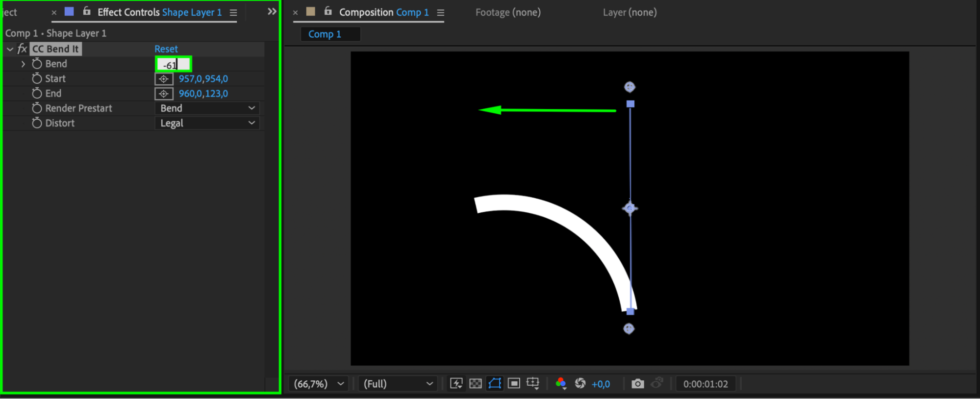Click Reset for CC Bend It
Screen dimensions: 980x399
166,49
